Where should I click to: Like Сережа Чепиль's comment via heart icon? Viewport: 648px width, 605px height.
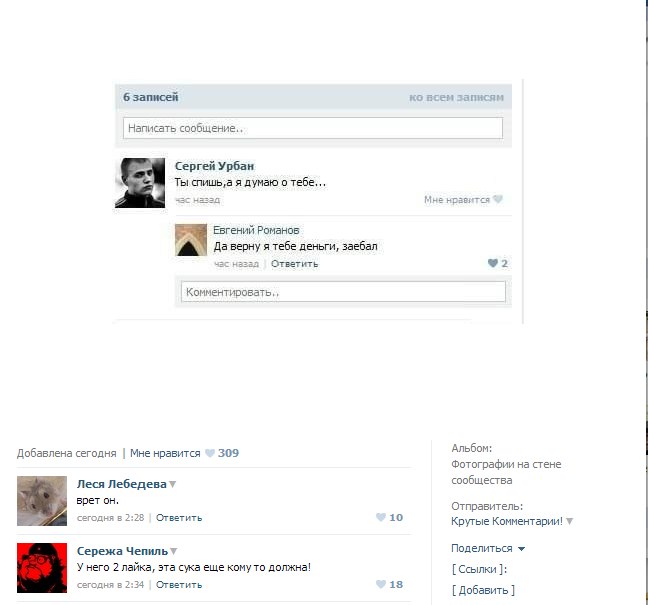coord(381,584)
